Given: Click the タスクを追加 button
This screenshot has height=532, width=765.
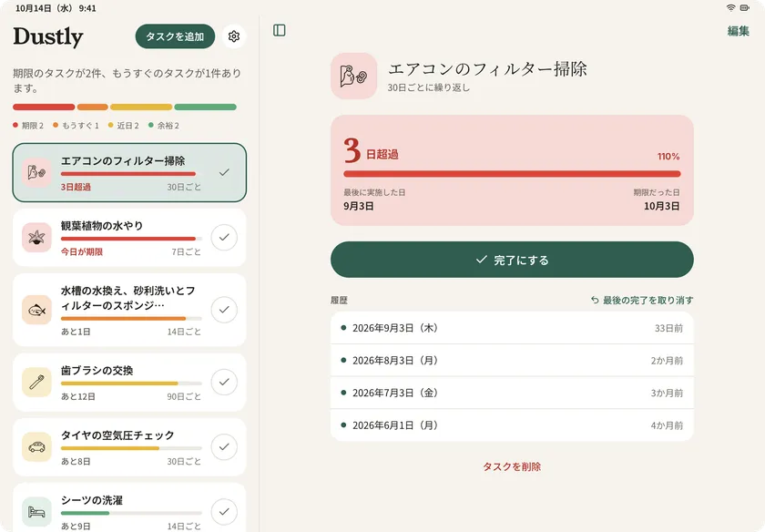Looking at the screenshot, I should (175, 36).
